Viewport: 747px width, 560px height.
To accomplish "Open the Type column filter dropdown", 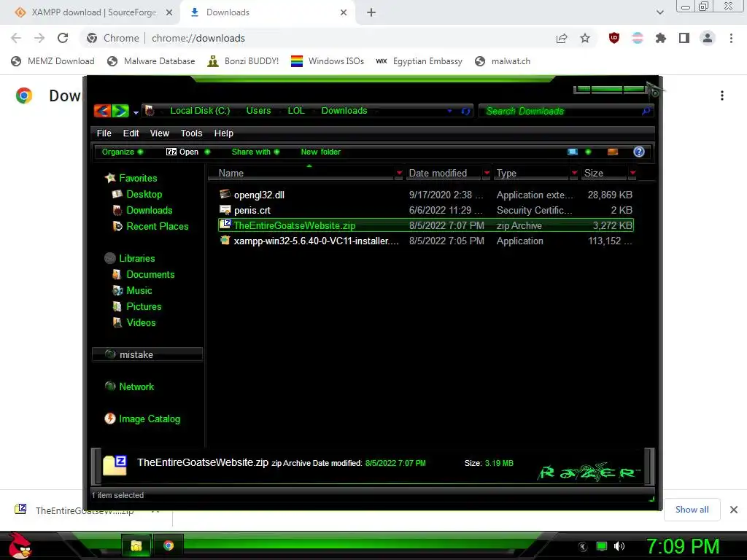I will click(x=575, y=174).
